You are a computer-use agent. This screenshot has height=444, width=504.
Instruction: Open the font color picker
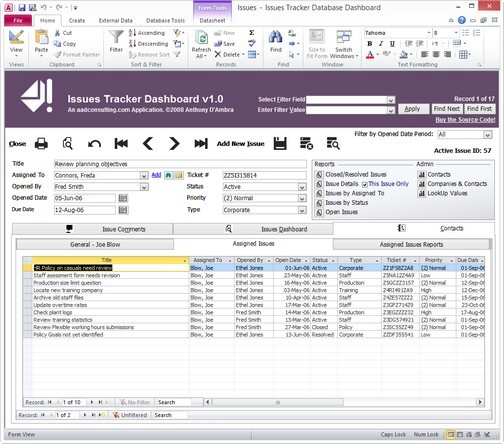click(x=378, y=54)
